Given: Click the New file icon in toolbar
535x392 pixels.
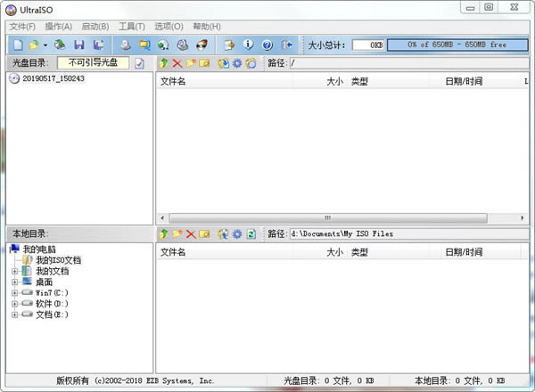Looking at the screenshot, I should [x=18, y=45].
